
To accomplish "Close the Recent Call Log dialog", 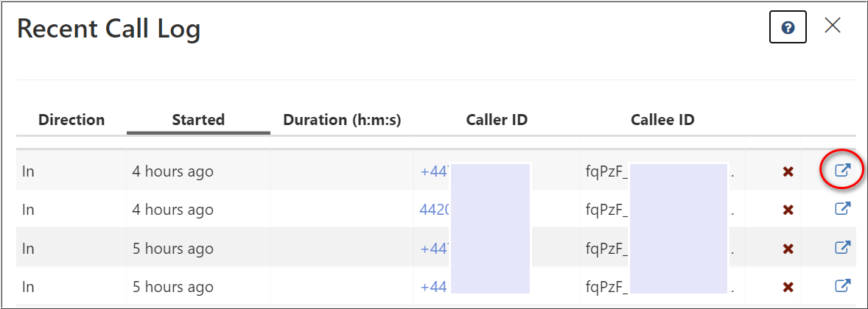I will tap(833, 25).
